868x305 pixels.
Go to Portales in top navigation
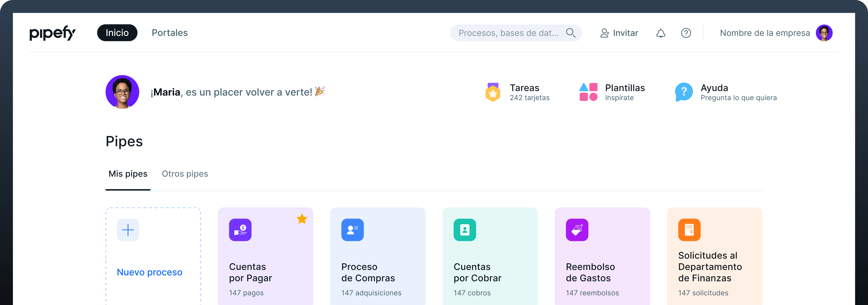170,33
